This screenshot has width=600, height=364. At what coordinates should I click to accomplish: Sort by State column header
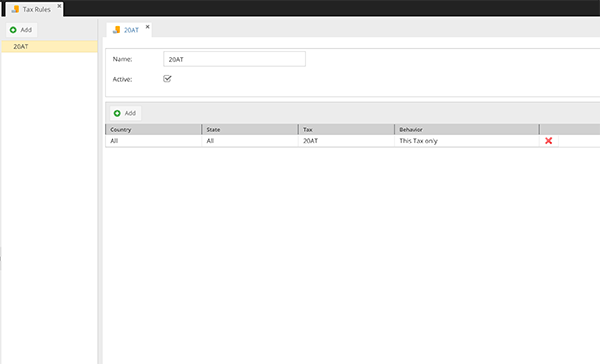point(250,129)
